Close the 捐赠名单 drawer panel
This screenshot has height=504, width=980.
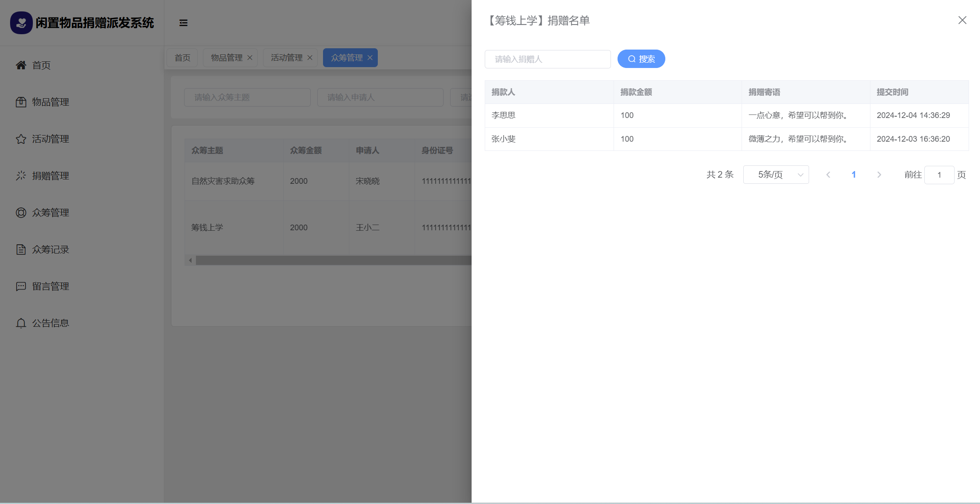pyautogui.click(x=962, y=20)
